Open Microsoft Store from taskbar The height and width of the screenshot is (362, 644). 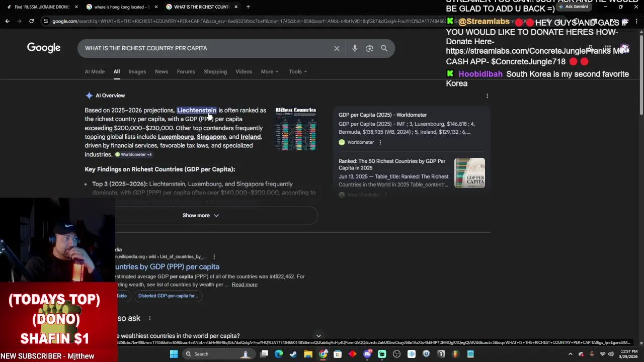point(338,354)
